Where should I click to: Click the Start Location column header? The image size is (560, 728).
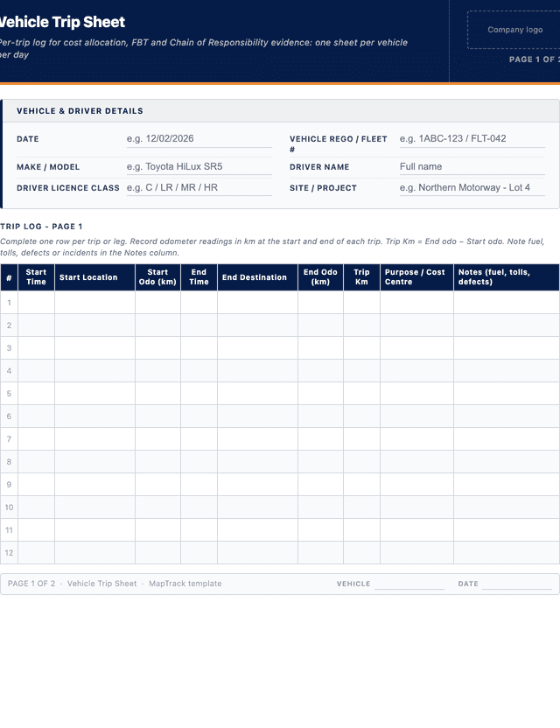94,277
